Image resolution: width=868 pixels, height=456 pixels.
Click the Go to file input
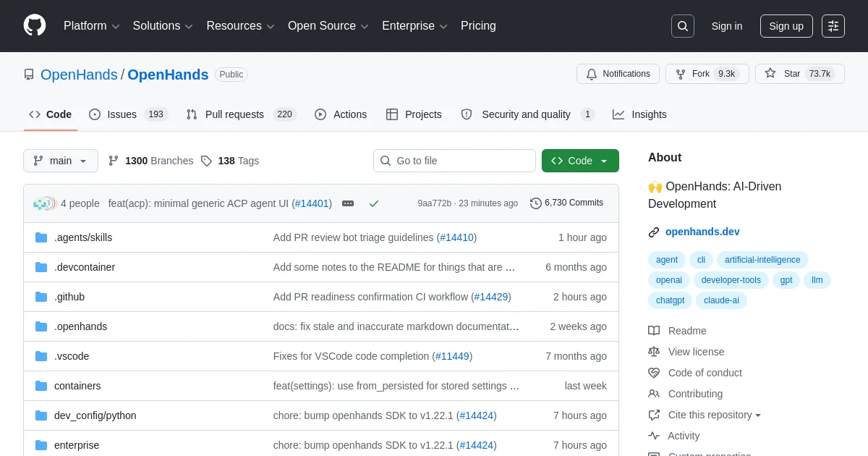pos(454,161)
